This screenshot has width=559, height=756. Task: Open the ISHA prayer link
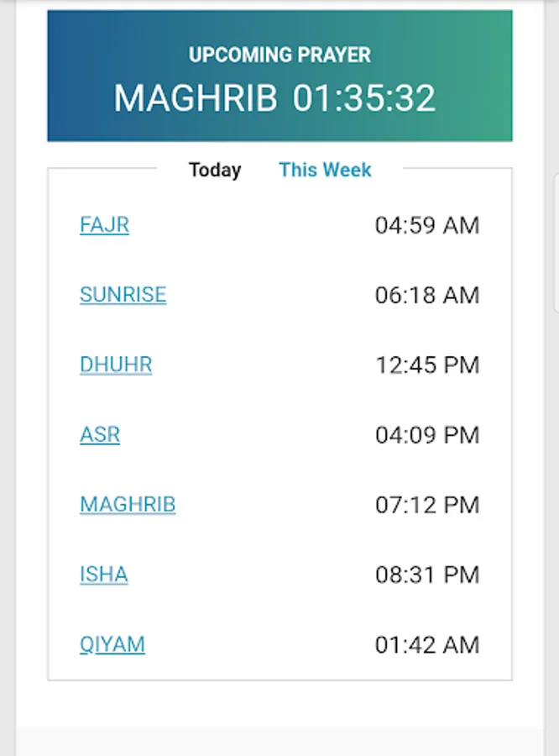click(x=103, y=575)
